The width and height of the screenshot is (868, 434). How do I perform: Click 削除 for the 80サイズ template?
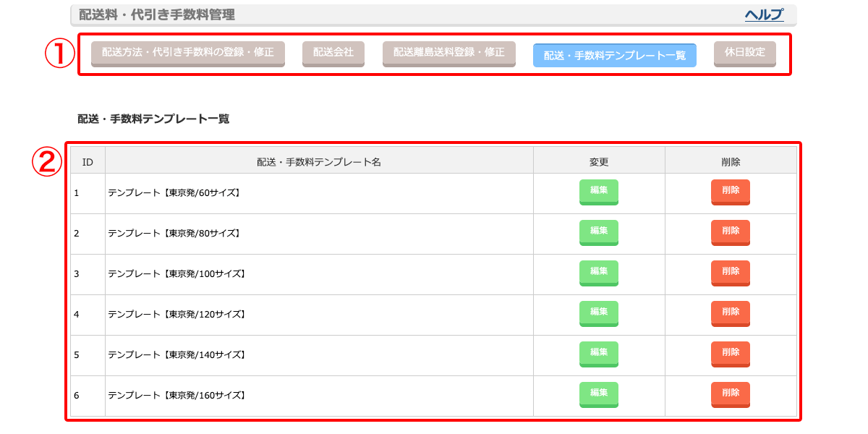(731, 233)
